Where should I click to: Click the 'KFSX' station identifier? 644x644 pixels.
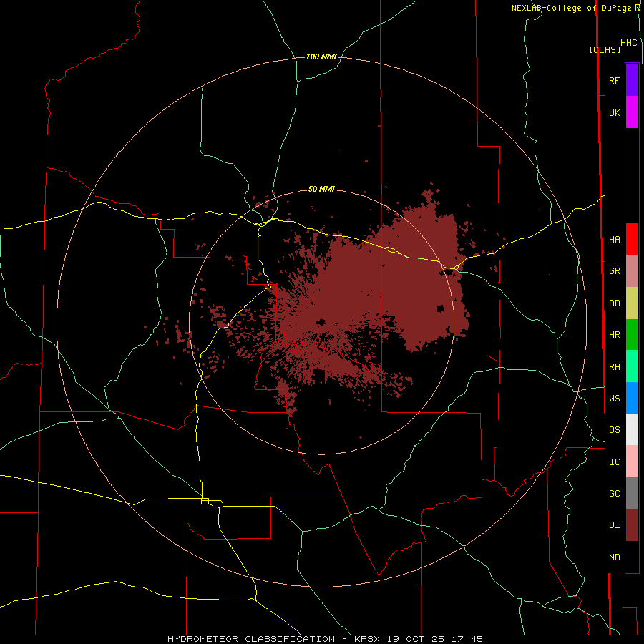tap(367, 639)
